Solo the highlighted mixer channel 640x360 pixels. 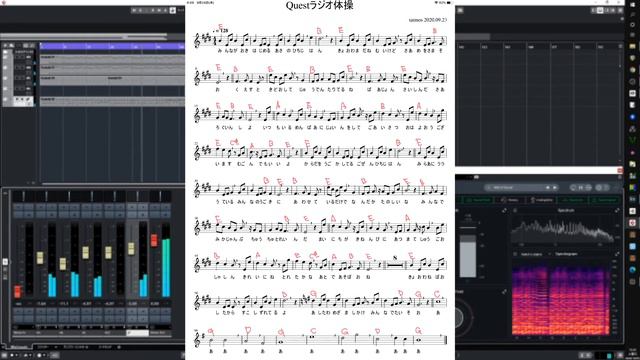[142, 207]
